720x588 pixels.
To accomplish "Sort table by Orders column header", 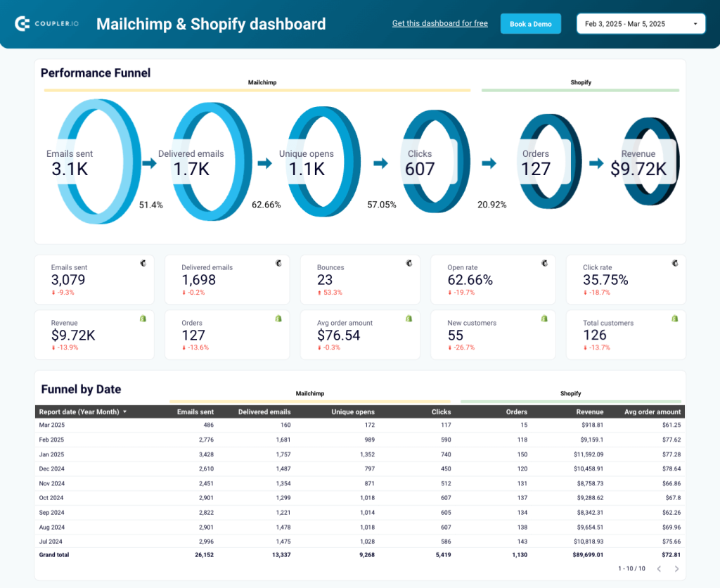I will [x=517, y=412].
